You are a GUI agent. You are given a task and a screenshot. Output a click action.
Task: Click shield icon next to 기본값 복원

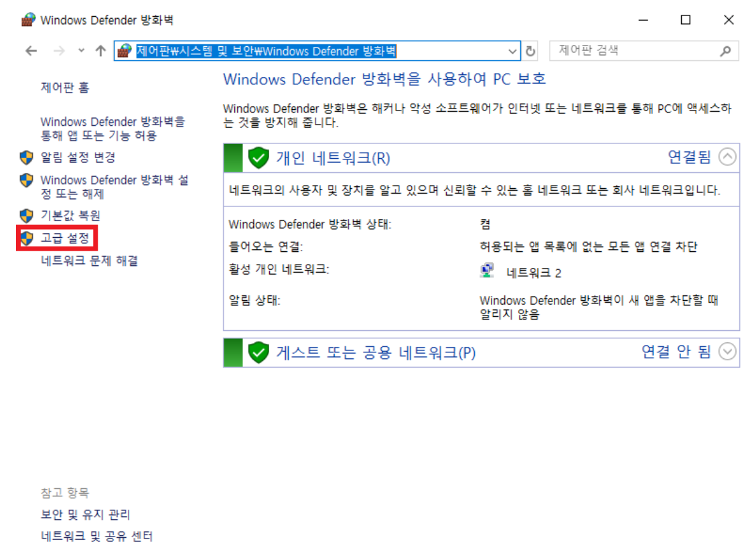[x=27, y=216]
